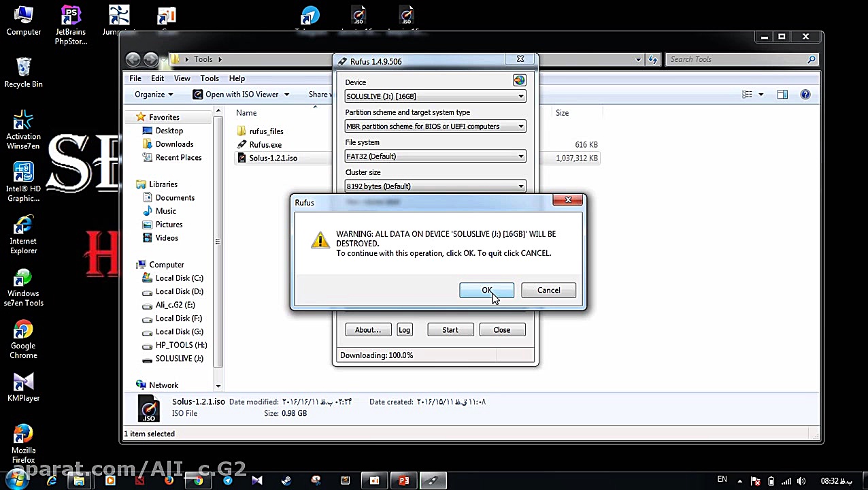Click the globe language icon in Rufus
The image size is (868, 490).
(519, 80)
